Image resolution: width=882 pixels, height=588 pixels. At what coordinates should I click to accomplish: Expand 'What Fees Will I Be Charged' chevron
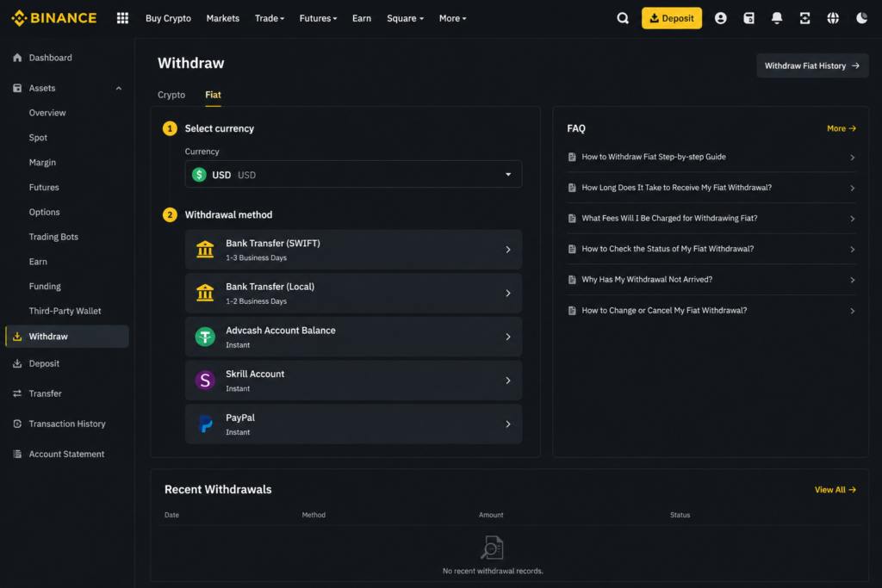tap(852, 219)
